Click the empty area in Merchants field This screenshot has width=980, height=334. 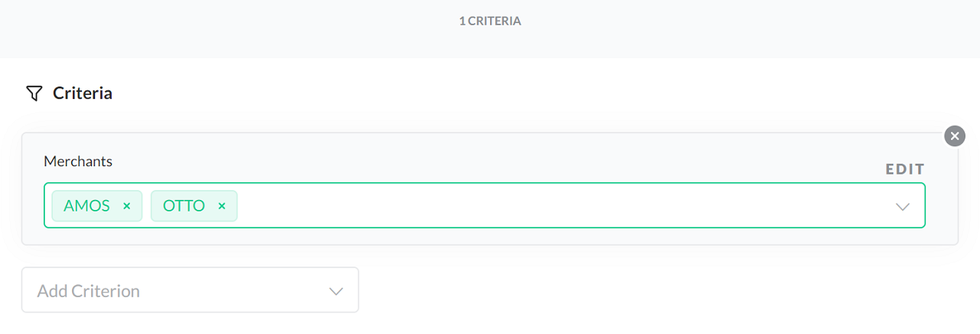tap(536, 206)
